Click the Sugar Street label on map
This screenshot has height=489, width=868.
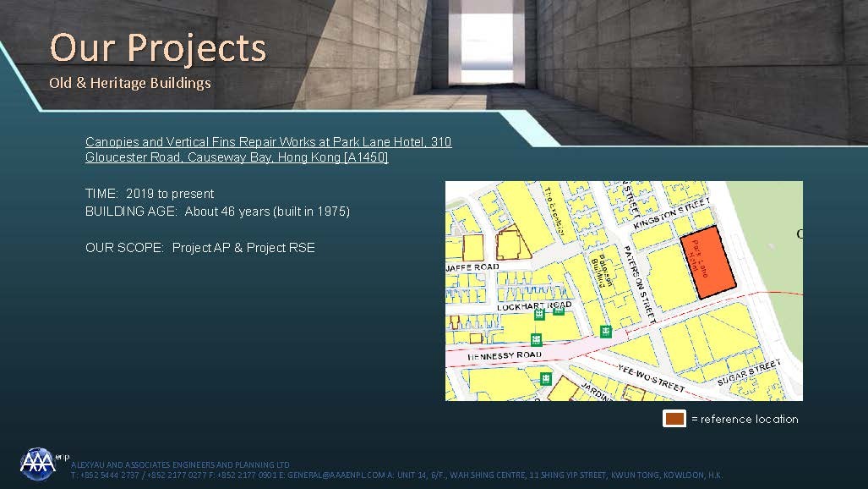click(x=749, y=372)
